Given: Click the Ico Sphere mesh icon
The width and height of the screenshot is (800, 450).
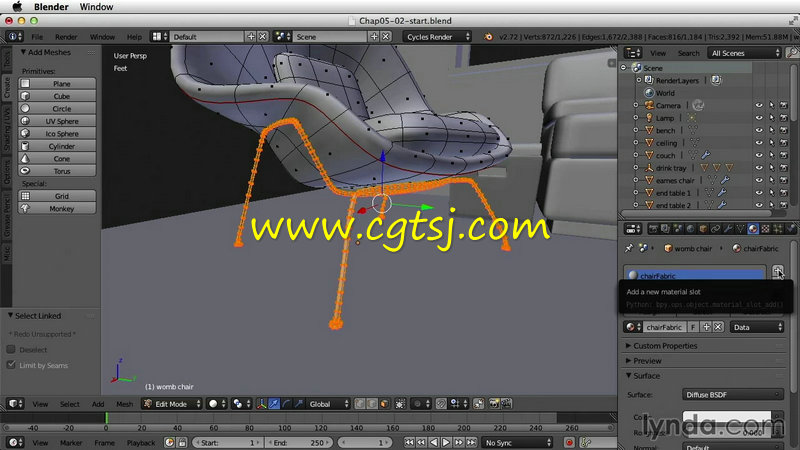Looking at the screenshot, I should tap(25, 133).
